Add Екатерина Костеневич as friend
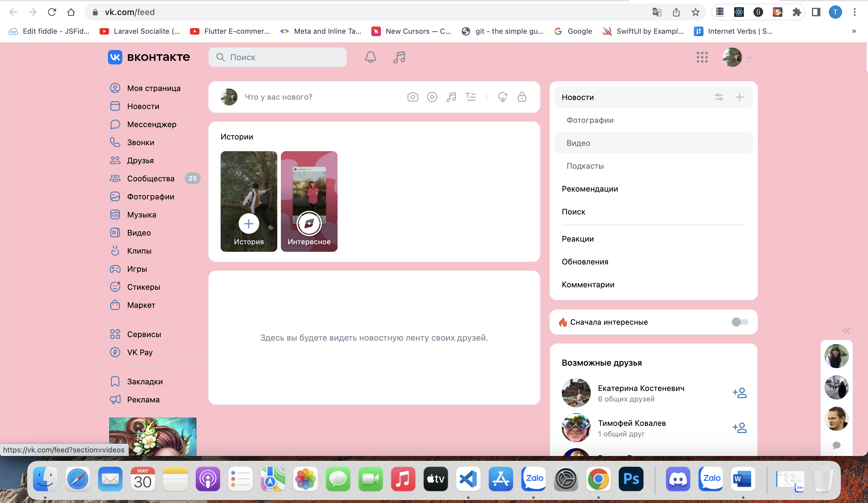The image size is (868, 503). [x=739, y=393]
